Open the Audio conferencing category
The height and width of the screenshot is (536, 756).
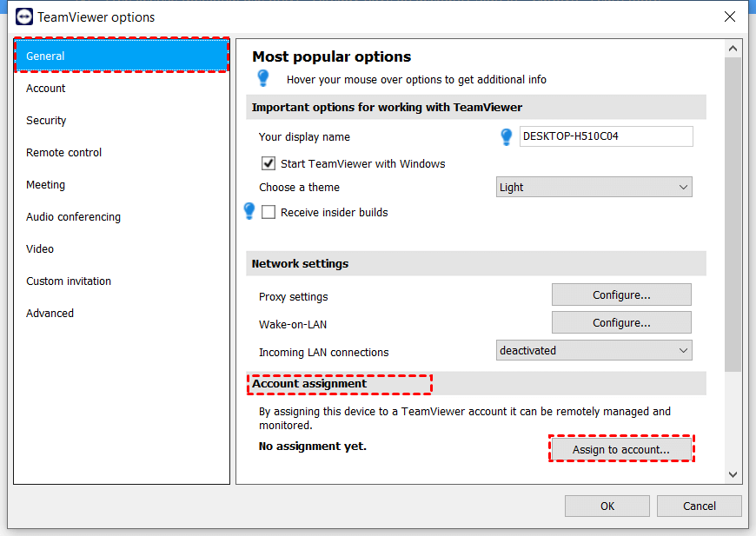74,217
